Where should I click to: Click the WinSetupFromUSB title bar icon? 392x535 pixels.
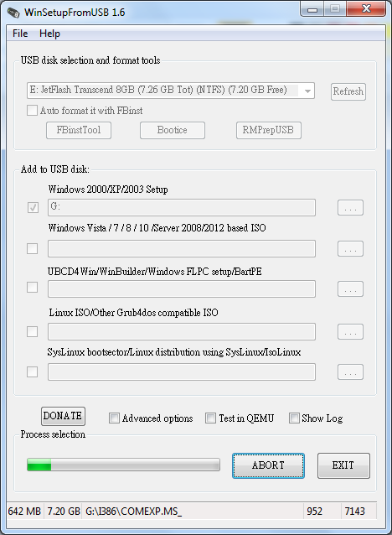13,13
